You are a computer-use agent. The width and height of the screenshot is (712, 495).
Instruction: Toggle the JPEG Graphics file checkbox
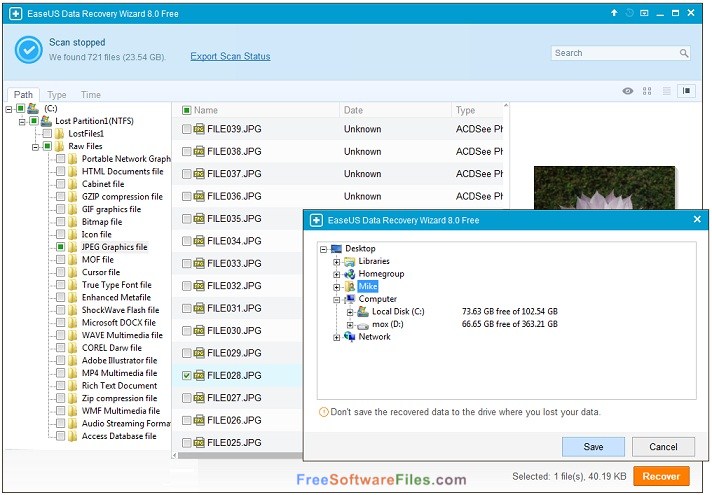60,247
